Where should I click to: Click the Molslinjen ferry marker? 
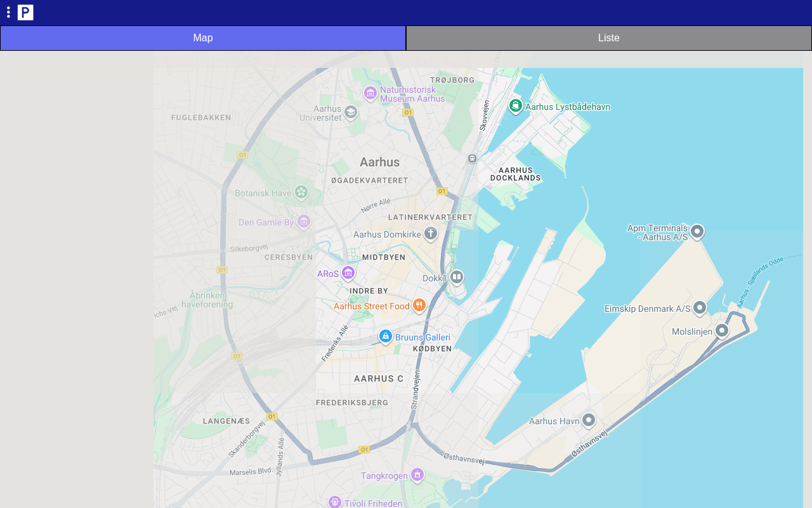point(722,330)
